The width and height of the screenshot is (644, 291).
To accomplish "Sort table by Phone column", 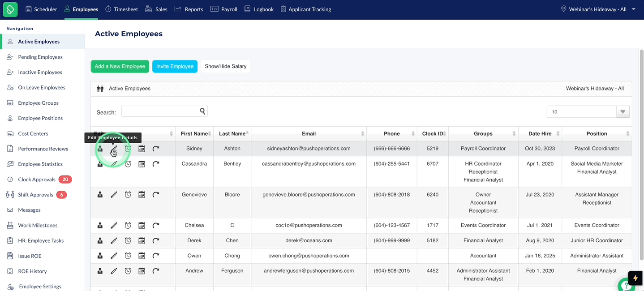I will pyautogui.click(x=391, y=133).
